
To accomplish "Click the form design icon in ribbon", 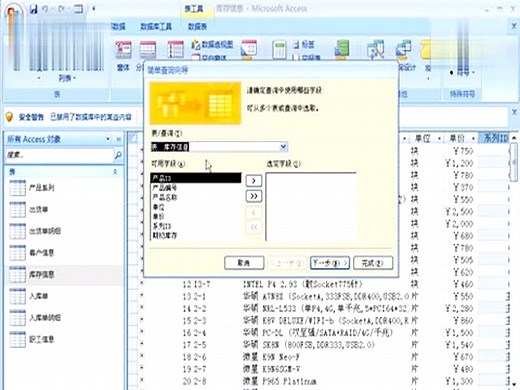I will pos(249,49).
